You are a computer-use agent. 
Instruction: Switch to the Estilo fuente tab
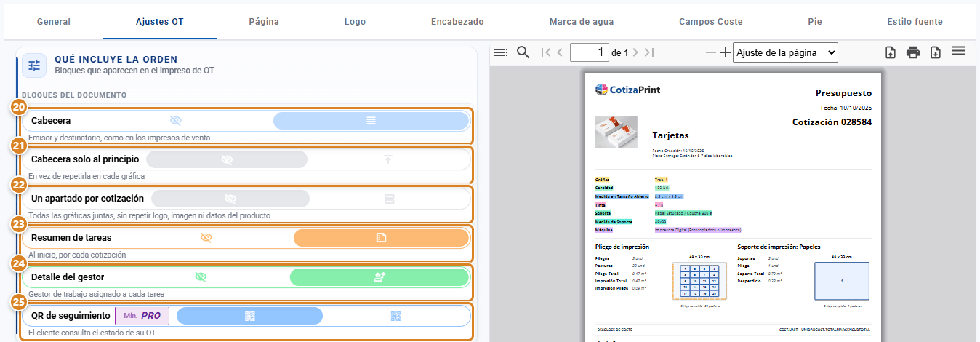(x=915, y=22)
